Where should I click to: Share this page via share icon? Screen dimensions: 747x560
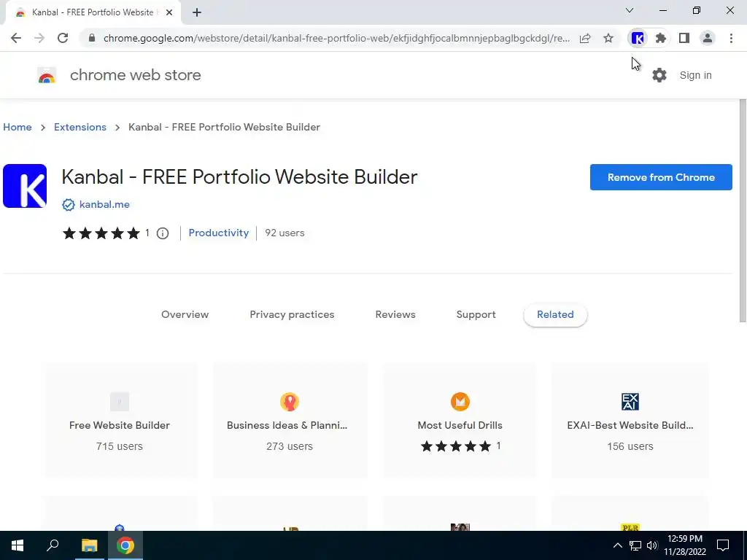[585, 38]
